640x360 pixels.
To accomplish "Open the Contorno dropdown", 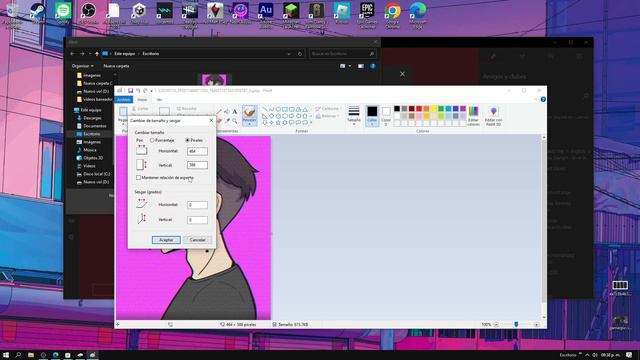I will (x=327, y=109).
